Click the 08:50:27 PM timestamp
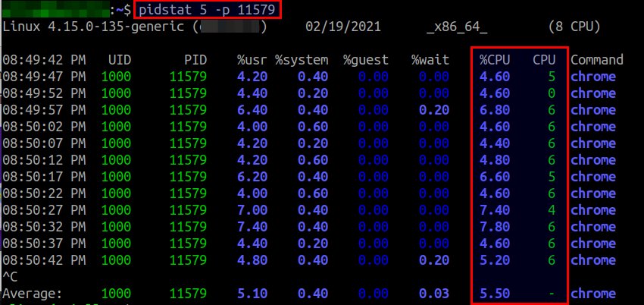This screenshot has width=644, height=305. (x=44, y=210)
